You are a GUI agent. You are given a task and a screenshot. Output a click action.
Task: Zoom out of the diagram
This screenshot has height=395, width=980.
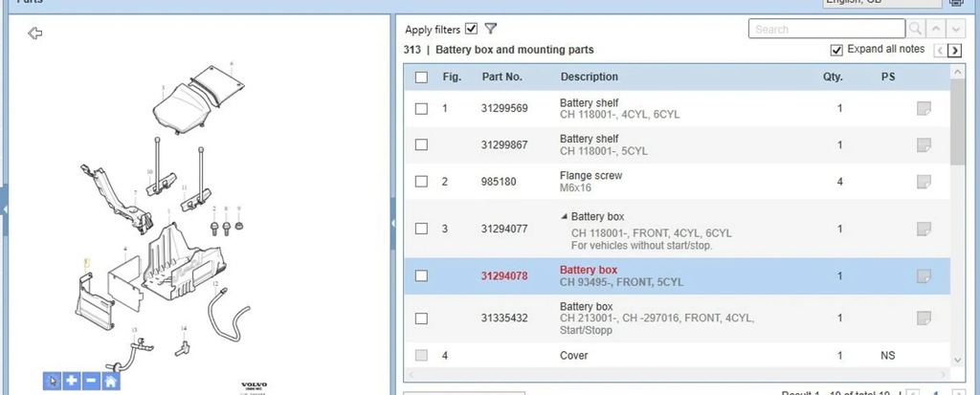click(x=91, y=381)
